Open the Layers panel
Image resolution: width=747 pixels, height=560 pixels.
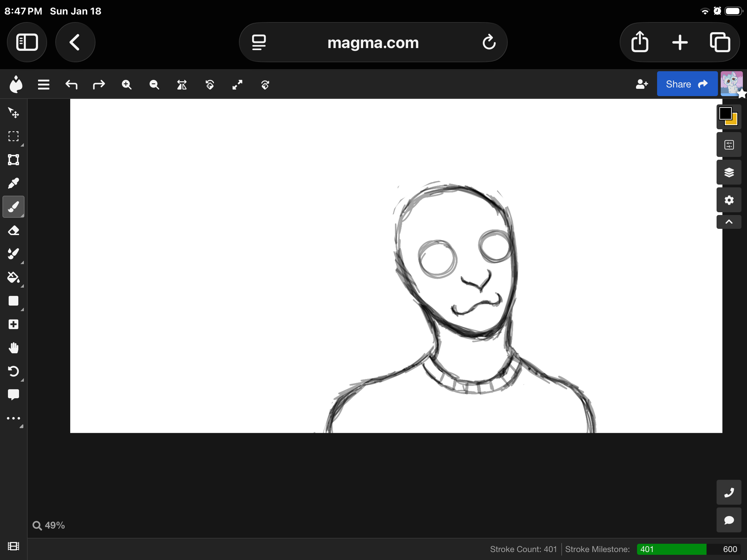point(729,172)
